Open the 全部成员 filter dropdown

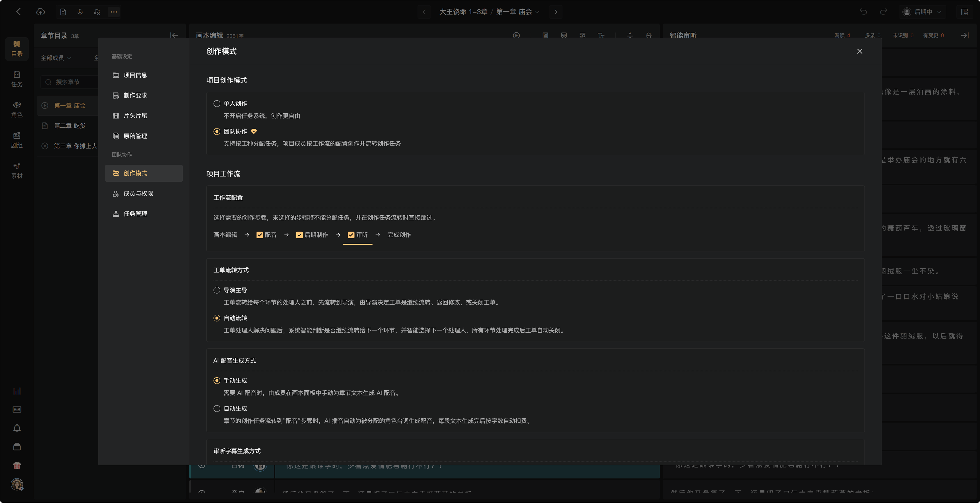click(56, 58)
